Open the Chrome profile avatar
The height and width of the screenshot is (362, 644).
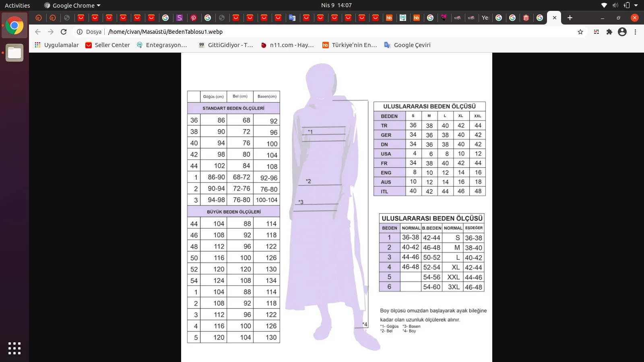pos(622,32)
